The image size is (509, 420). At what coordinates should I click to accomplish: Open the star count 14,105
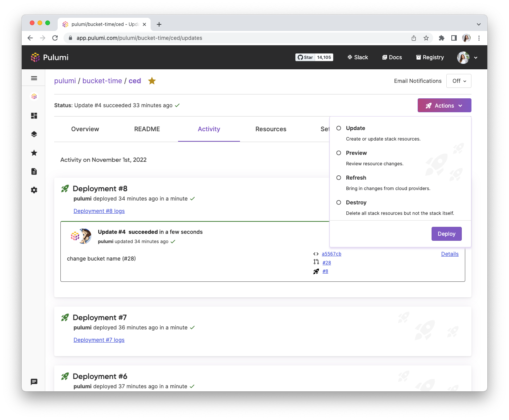click(x=324, y=57)
